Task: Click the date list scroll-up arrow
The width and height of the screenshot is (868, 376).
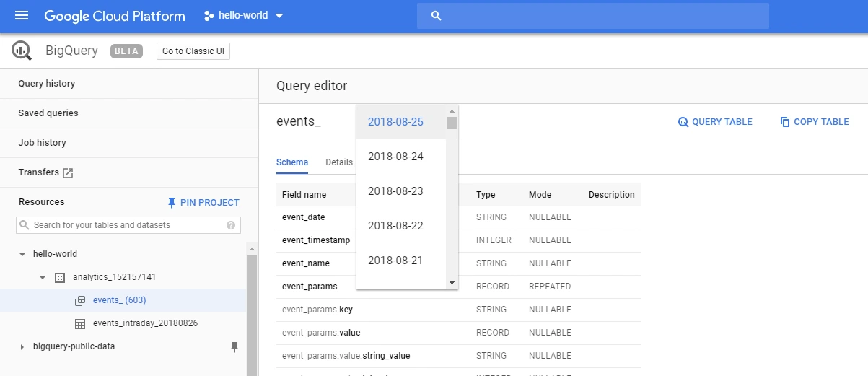Action: click(x=452, y=110)
